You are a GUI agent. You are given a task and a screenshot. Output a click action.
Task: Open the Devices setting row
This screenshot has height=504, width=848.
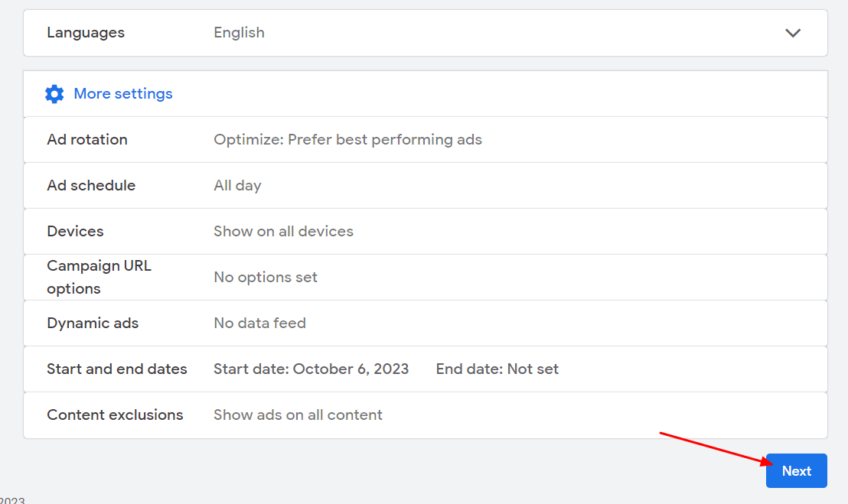pyautogui.click(x=75, y=231)
